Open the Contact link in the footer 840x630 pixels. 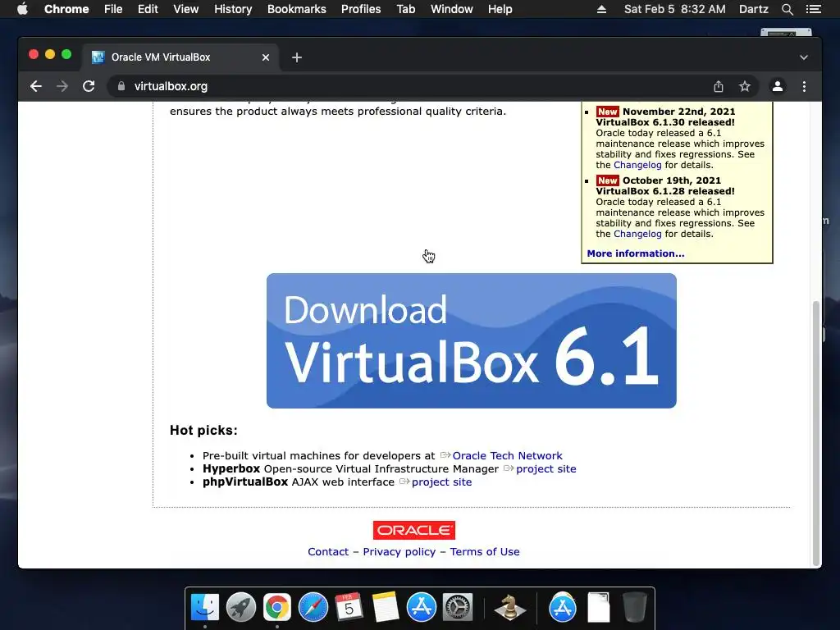[x=328, y=552]
